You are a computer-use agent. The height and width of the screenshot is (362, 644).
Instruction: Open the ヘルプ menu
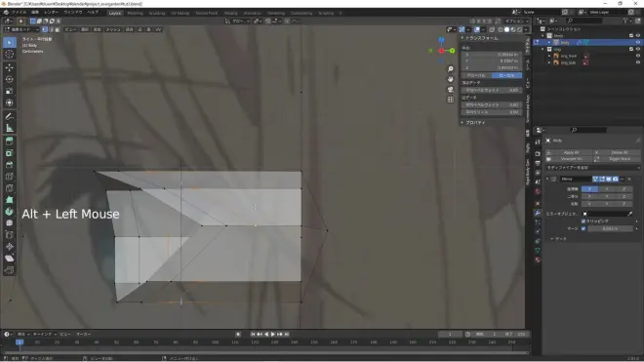93,13
